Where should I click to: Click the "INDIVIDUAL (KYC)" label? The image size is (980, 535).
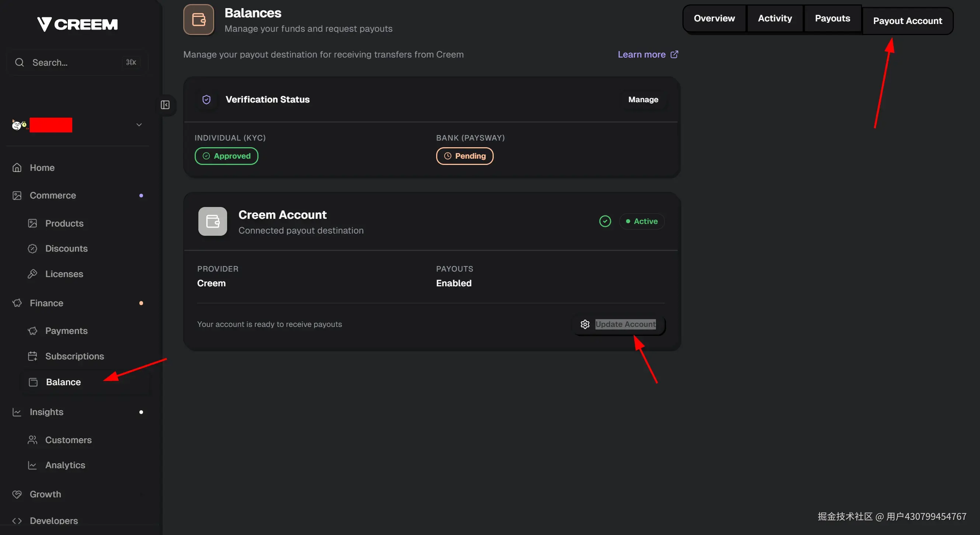pos(230,138)
